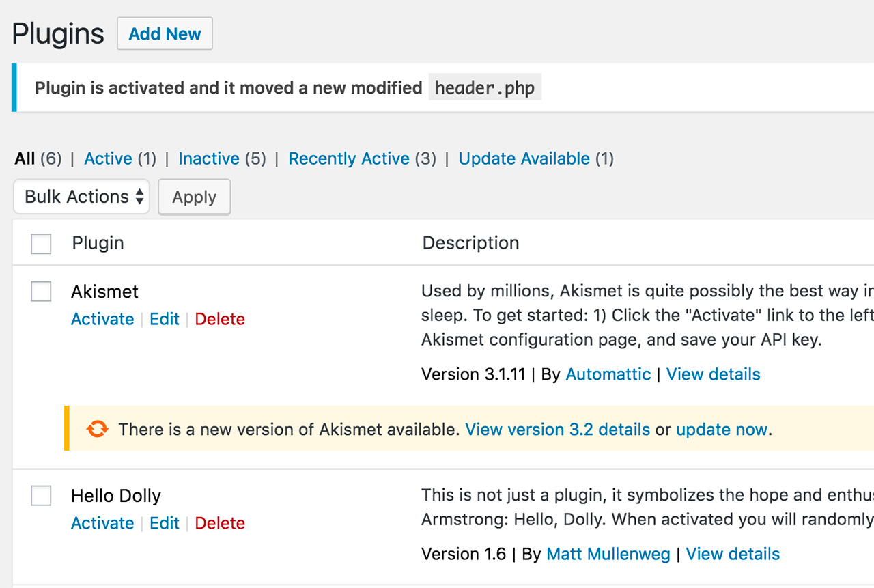This screenshot has height=588, width=874.
Task: Open the Recently Active filter
Action: pyautogui.click(x=349, y=158)
